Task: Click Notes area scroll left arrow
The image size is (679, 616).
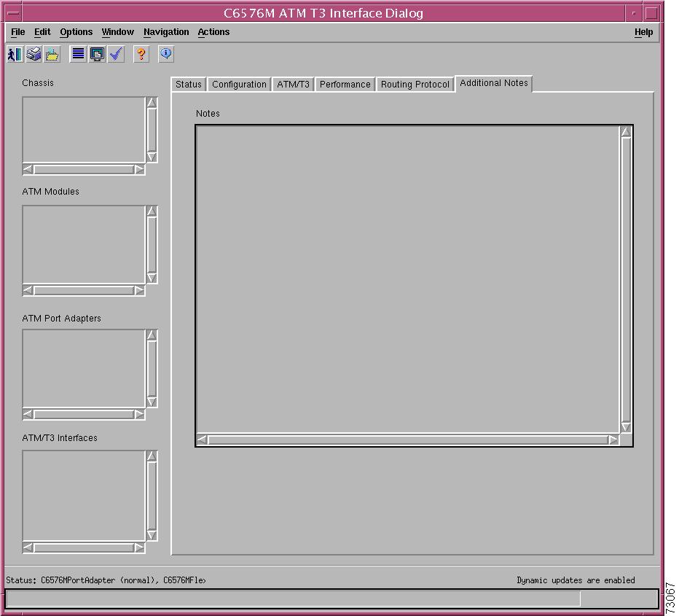Action: (x=202, y=440)
